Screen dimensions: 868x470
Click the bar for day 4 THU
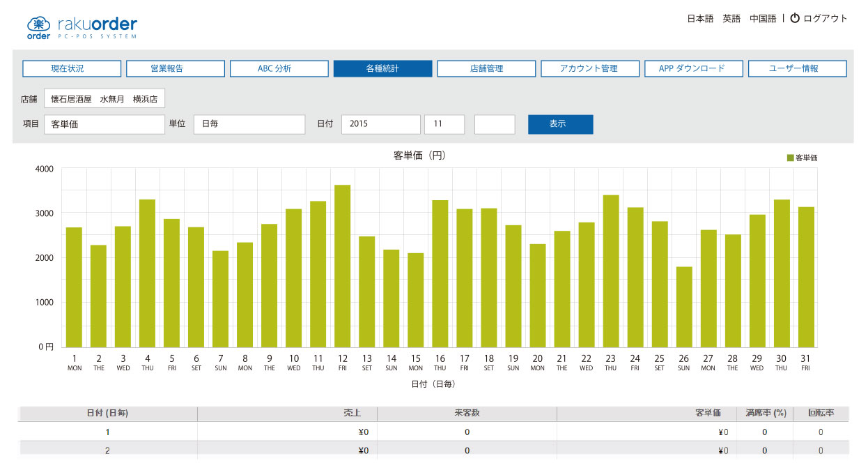pyautogui.click(x=147, y=273)
